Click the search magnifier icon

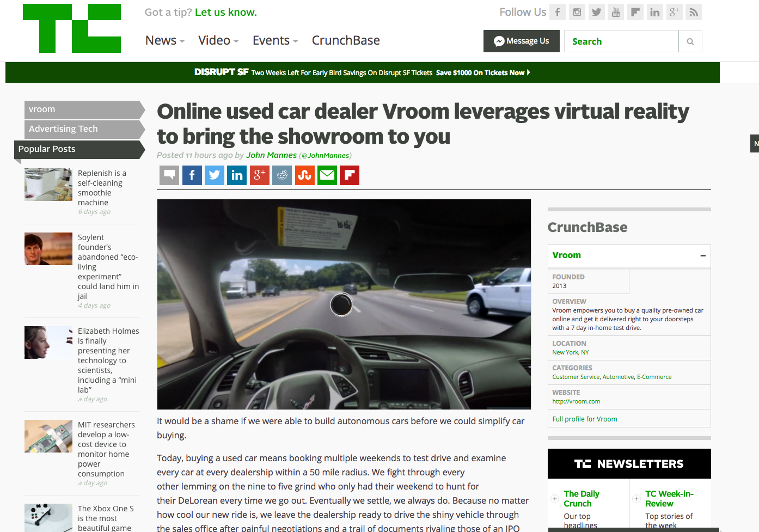point(690,41)
